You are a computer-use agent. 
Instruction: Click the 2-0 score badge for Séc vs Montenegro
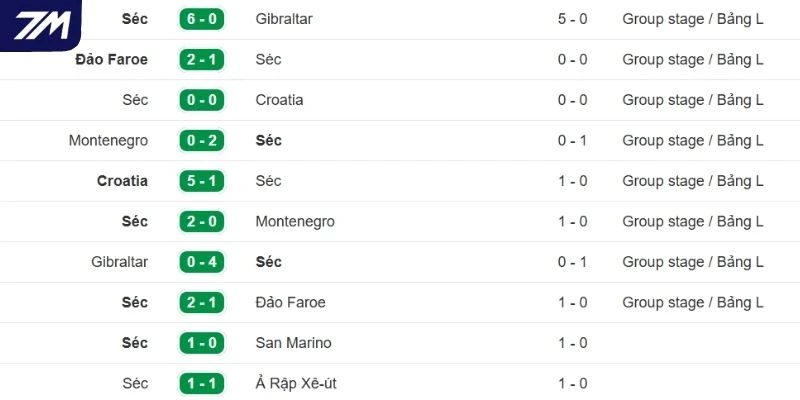pyautogui.click(x=200, y=222)
